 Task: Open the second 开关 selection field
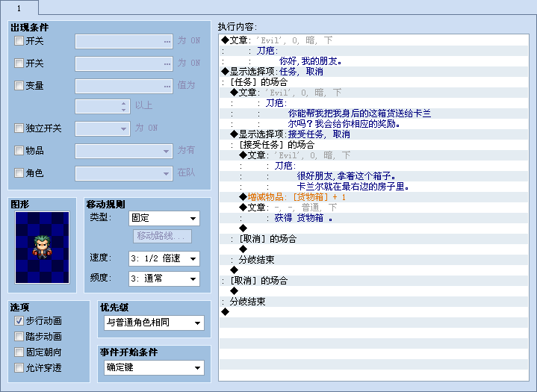(124, 63)
